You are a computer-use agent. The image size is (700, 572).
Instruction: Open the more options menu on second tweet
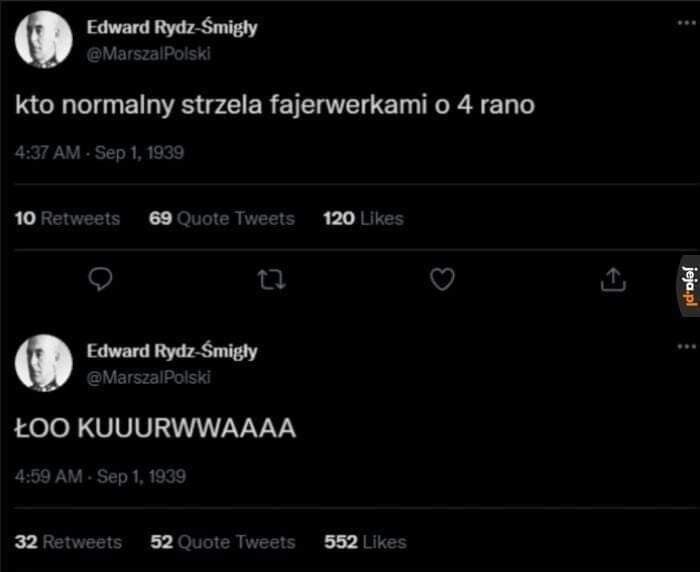point(685,347)
